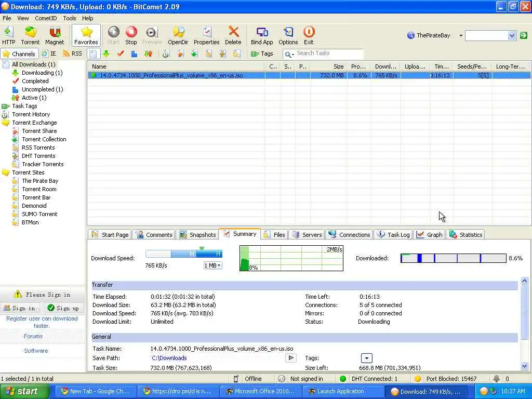Click the downloading filter green arrow icon
532x399 pixels.
pyautogui.click(x=106, y=54)
